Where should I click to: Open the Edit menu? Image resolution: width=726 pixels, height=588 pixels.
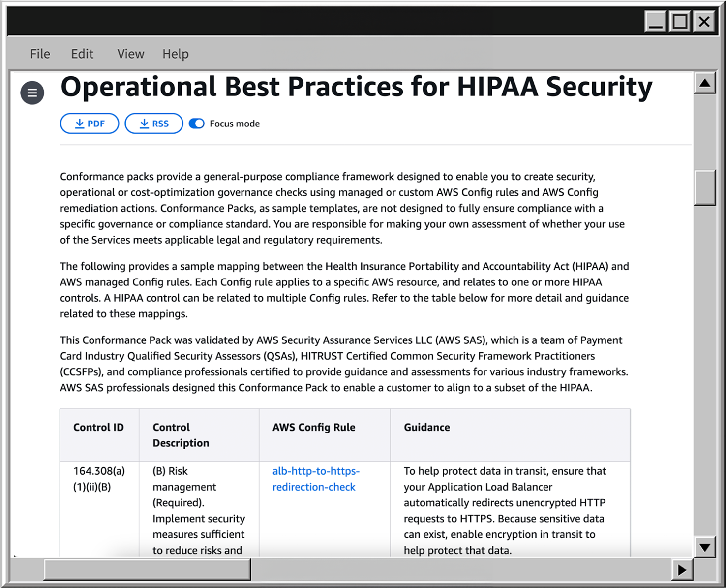82,54
